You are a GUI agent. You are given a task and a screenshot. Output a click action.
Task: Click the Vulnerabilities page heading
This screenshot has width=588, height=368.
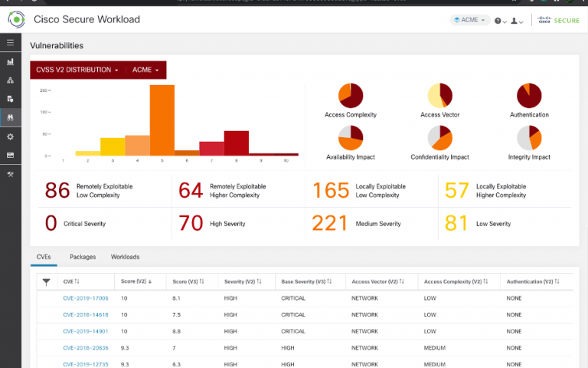click(x=57, y=45)
